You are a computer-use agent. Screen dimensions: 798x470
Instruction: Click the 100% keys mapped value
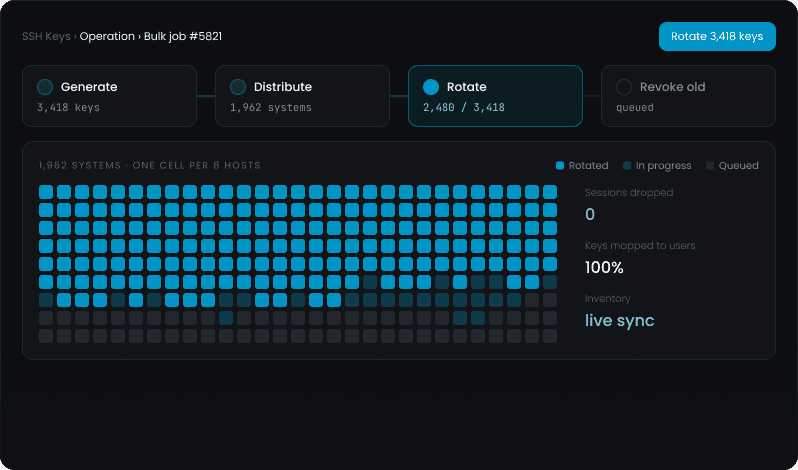(x=604, y=268)
